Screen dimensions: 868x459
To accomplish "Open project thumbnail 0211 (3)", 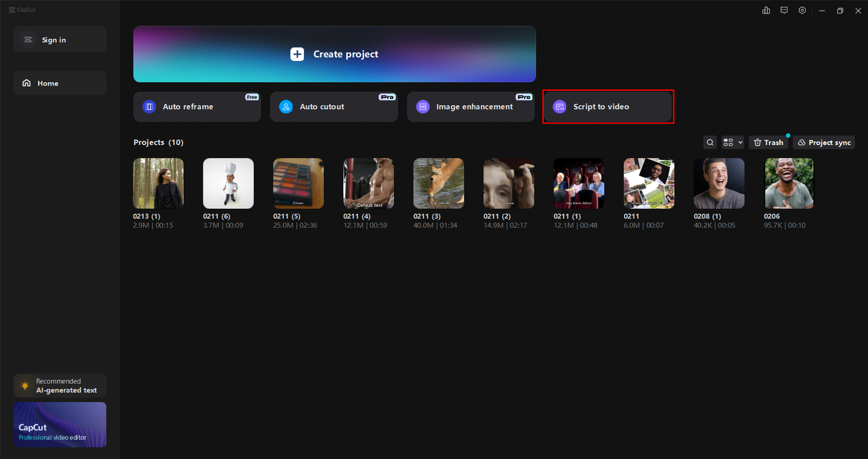I will click(x=439, y=183).
